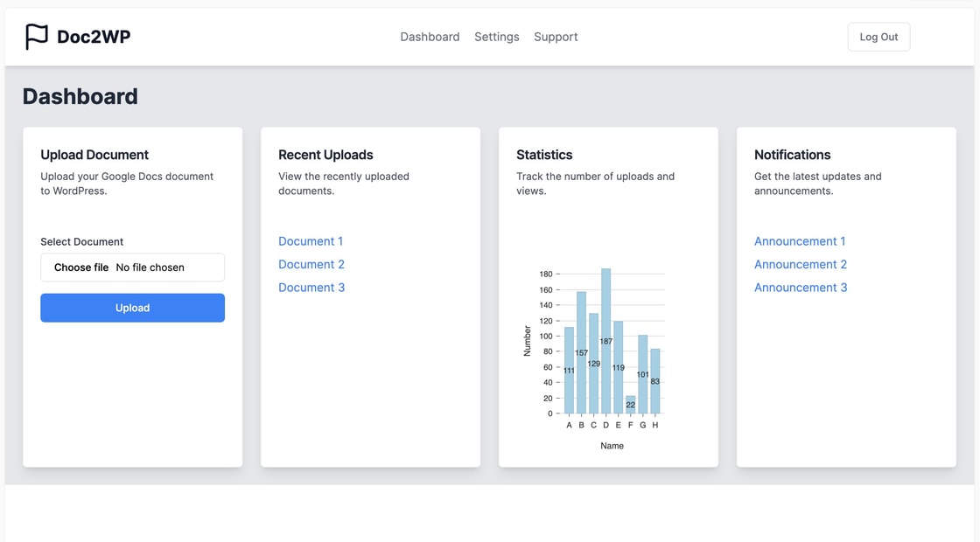Open the Support nav link

556,37
